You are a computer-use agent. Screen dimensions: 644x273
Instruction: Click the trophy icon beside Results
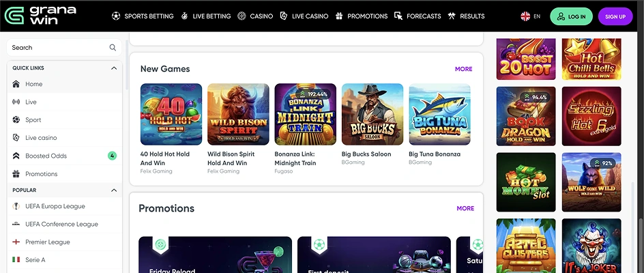pyautogui.click(x=452, y=16)
